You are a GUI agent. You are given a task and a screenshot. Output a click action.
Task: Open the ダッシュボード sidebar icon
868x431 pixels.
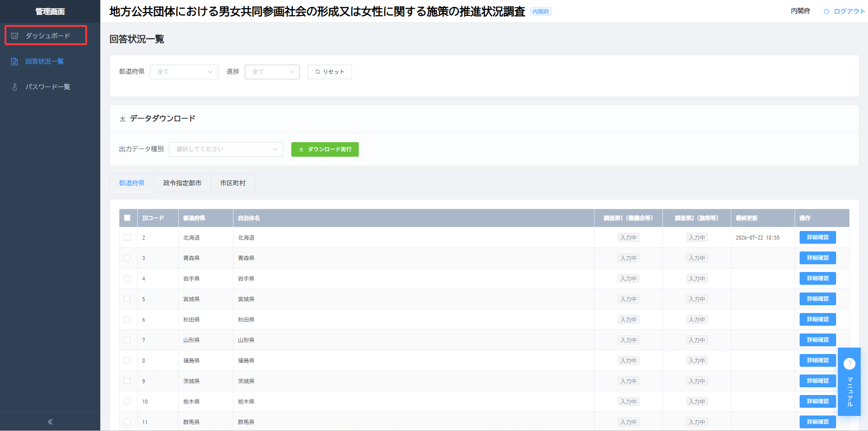point(15,36)
